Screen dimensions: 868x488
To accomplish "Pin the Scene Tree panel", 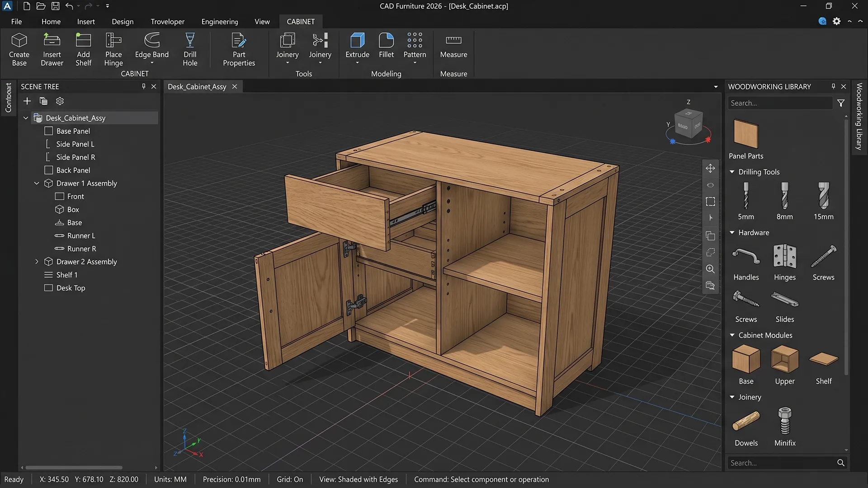I will (143, 86).
